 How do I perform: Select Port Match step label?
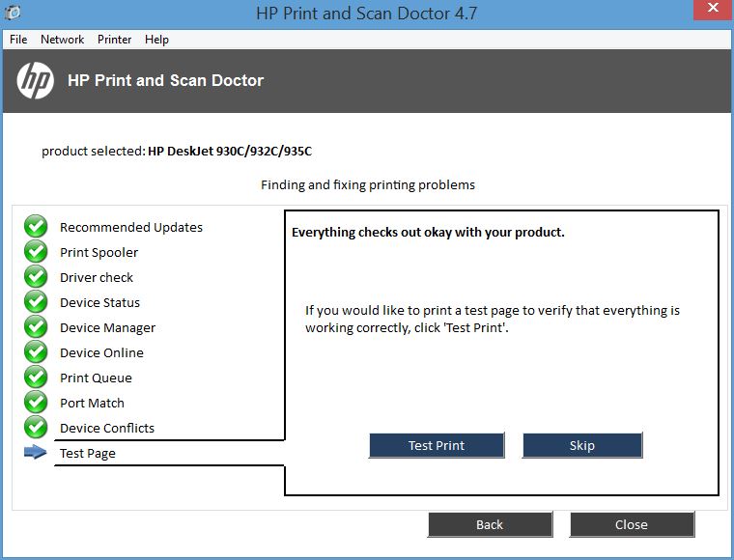pos(92,403)
